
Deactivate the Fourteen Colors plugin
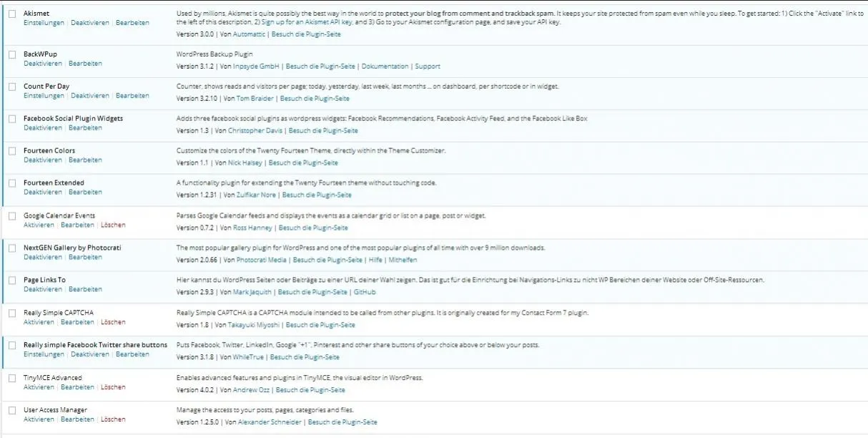(x=43, y=160)
